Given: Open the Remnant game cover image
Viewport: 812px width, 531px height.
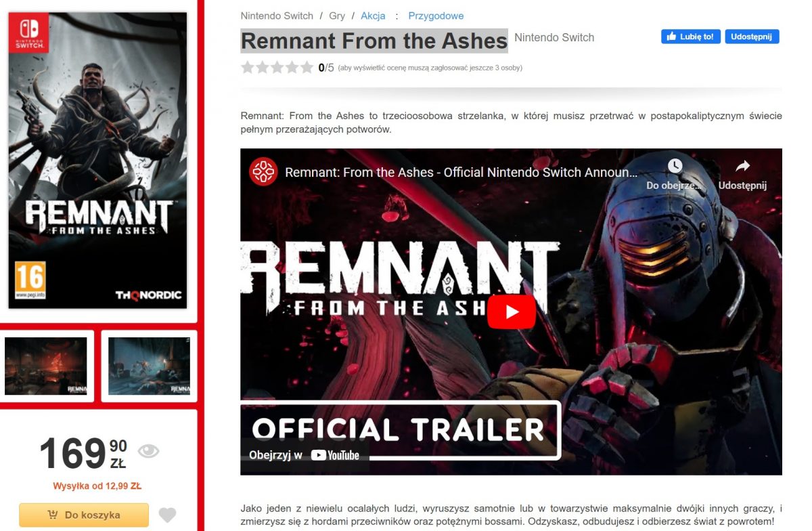Looking at the screenshot, I should tap(97, 160).
